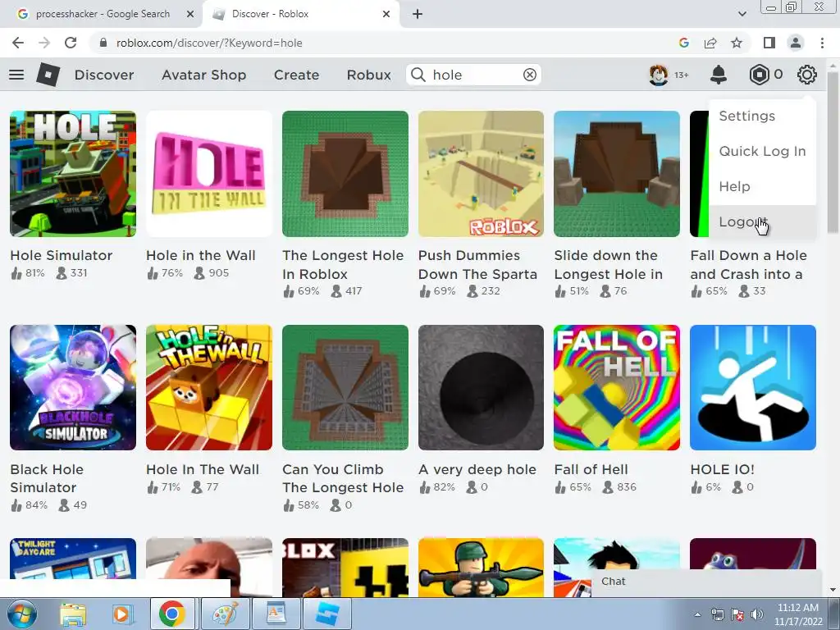Open the Chrome three-dot menu
840x630 pixels.
[x=822, y=43]
